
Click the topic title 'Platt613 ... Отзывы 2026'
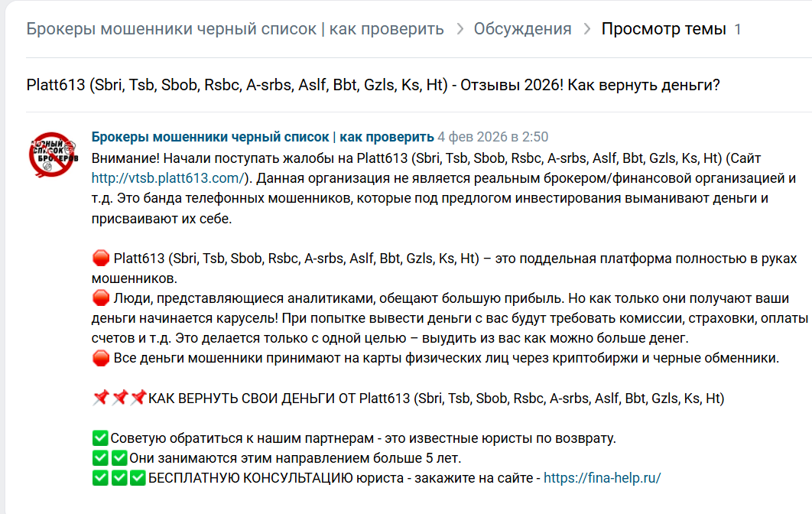pyautogui.click(x=373, y=85)
